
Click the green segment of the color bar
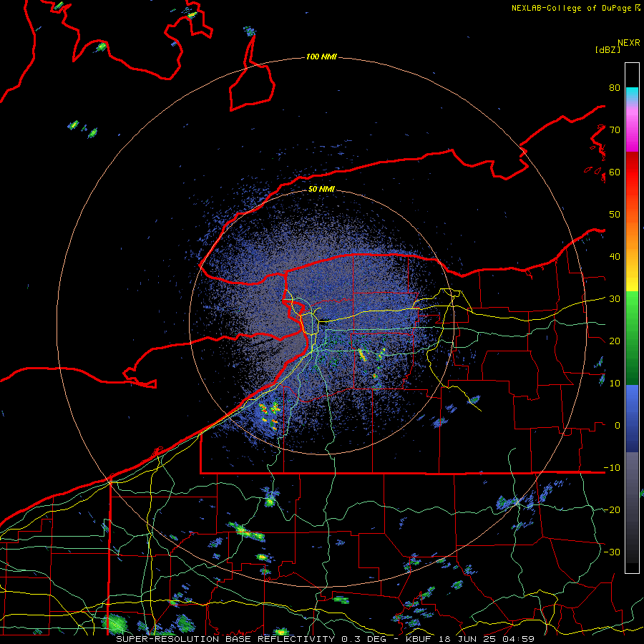632,338
